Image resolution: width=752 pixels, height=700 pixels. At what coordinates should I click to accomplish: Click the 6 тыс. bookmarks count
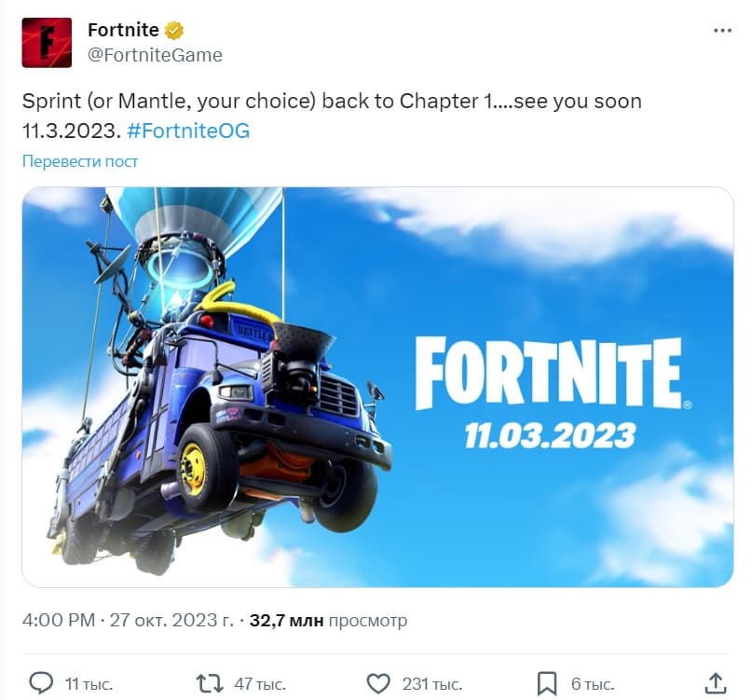coord(593,683)
